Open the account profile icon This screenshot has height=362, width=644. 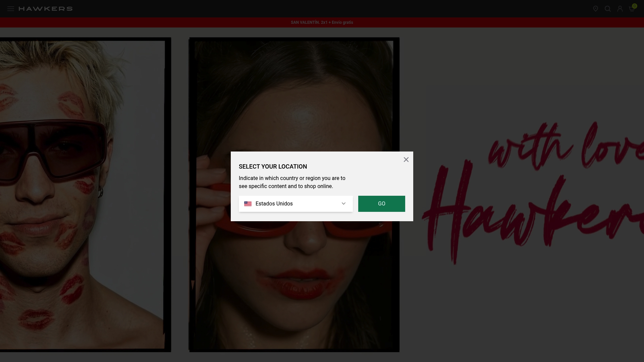coord(620,9)
